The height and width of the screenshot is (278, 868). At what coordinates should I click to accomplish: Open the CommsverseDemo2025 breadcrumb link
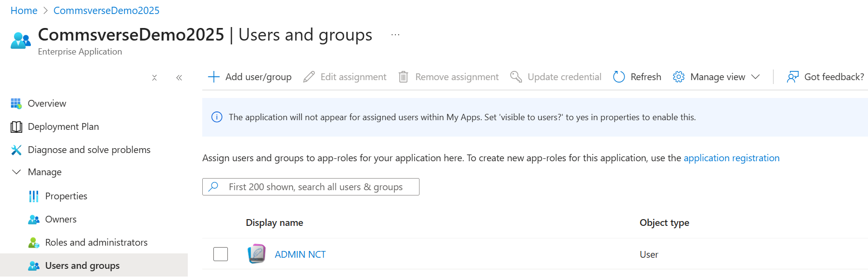click(x=106, y=11)
